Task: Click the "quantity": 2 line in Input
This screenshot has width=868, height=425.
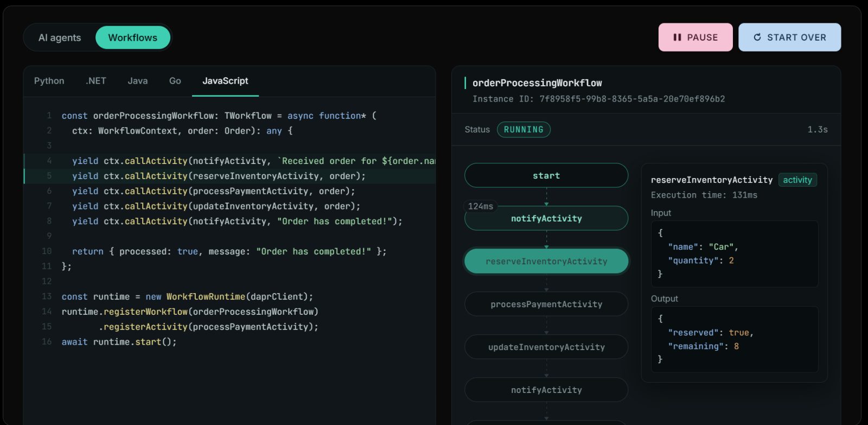Action: [x=701, y=261]
